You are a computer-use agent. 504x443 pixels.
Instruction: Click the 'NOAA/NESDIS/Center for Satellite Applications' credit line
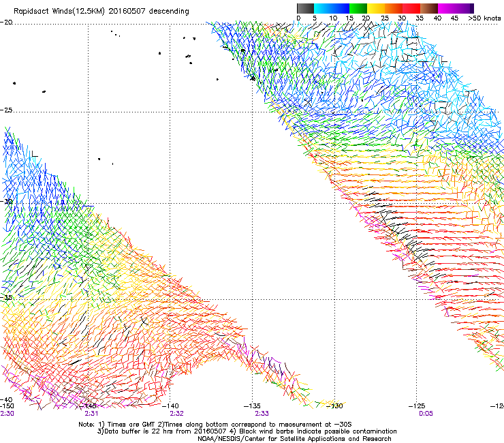coord(294,439)
